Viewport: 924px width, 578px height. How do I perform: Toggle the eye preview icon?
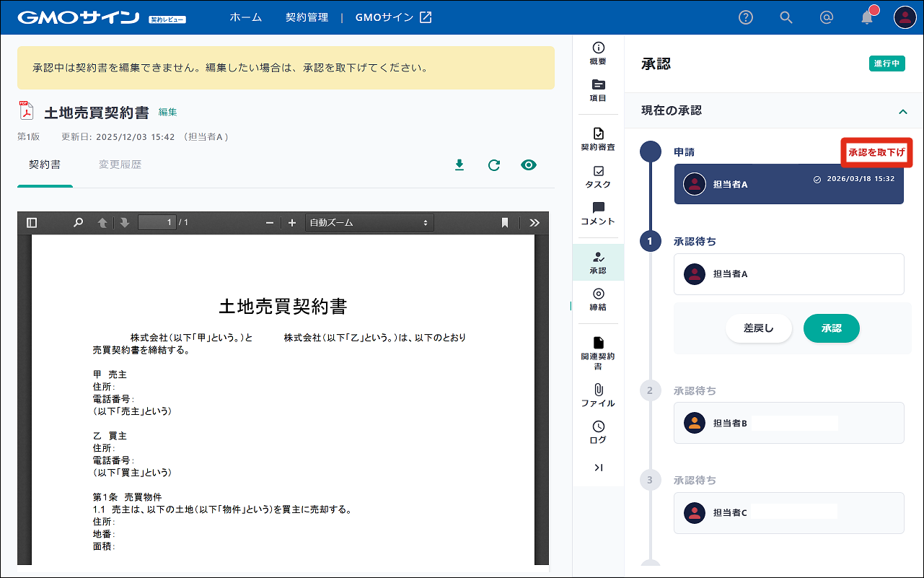(529, 165)
